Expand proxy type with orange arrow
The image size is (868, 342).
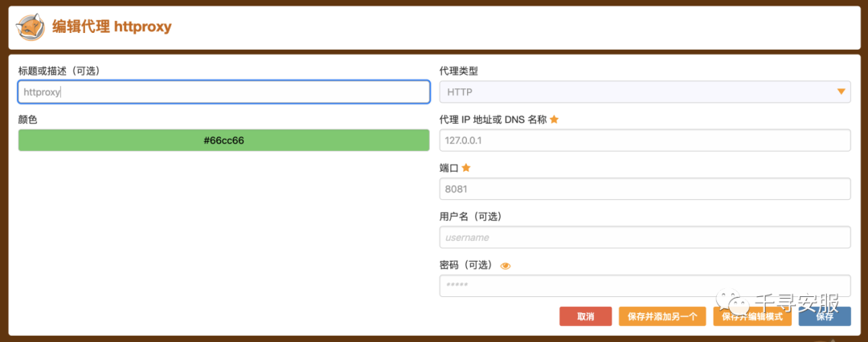[841, 92]
